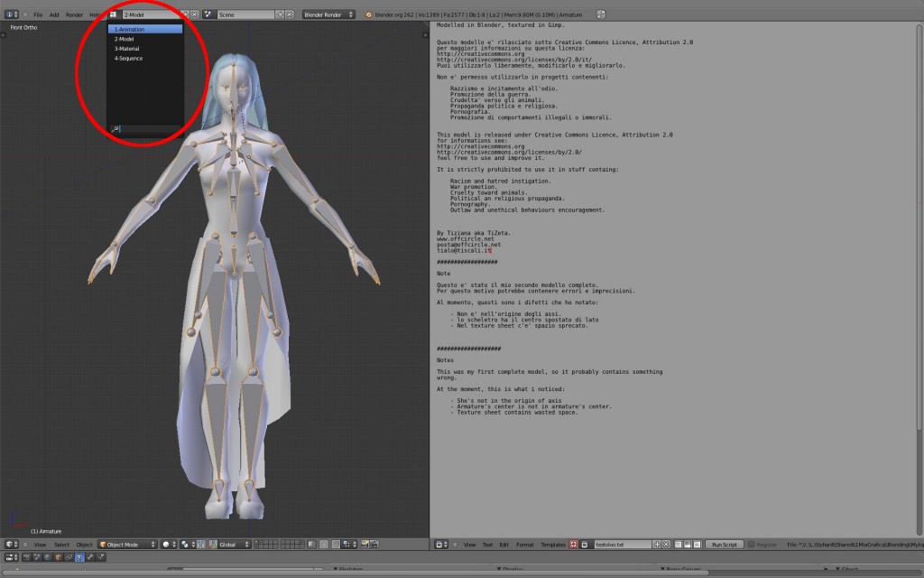
Task: Click the Run Script button
Action: pyautogui.click(x=725, y=544)
